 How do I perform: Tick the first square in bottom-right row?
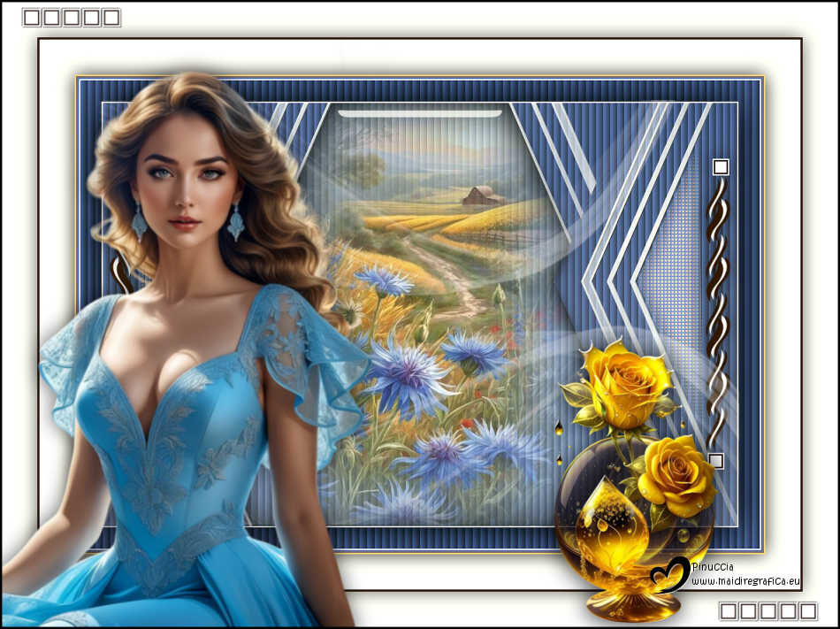(x=729, y=610)
